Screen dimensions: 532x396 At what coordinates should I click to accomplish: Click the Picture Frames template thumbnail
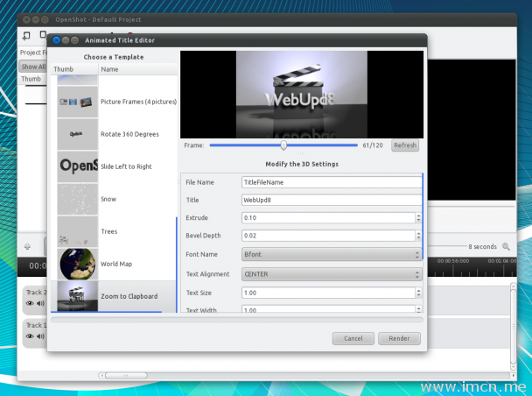(77, 102)
